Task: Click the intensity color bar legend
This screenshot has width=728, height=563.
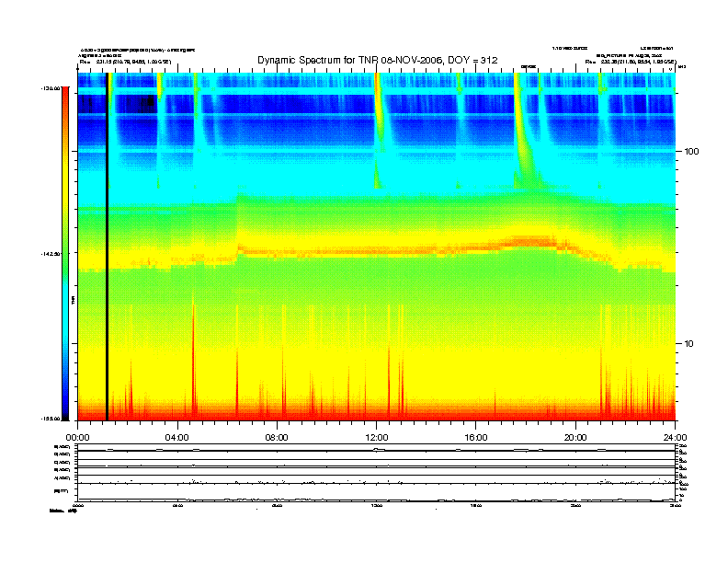Action: (x=65, y=253)
